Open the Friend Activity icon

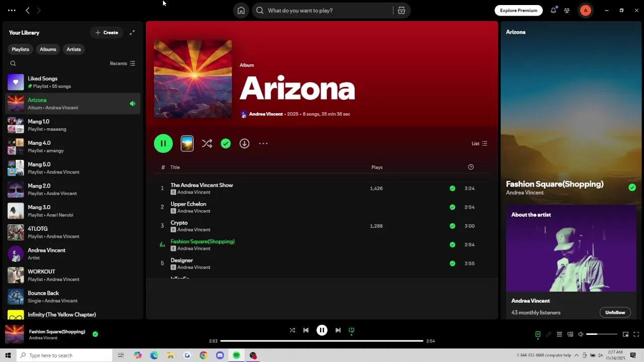(x=567, y=11)
